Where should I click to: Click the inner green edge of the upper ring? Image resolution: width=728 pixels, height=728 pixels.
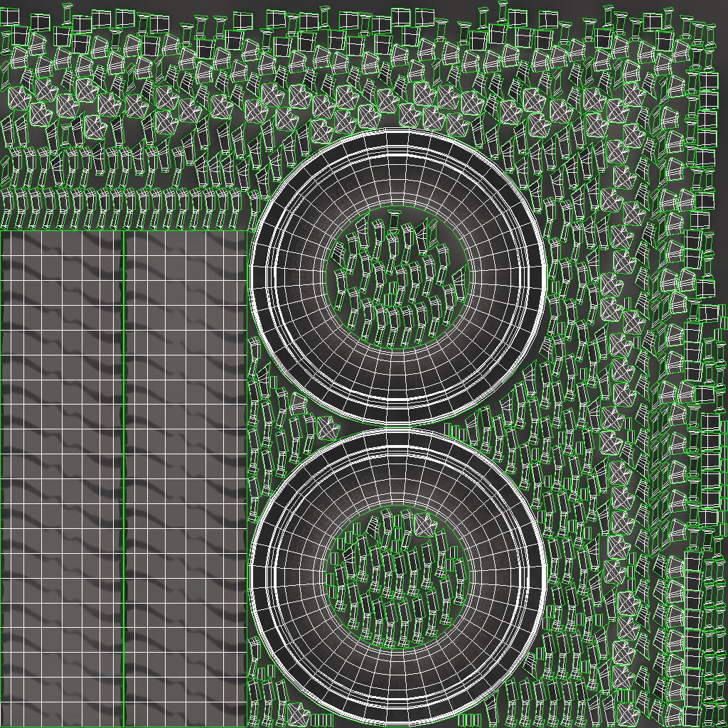(x=398, y=208)
